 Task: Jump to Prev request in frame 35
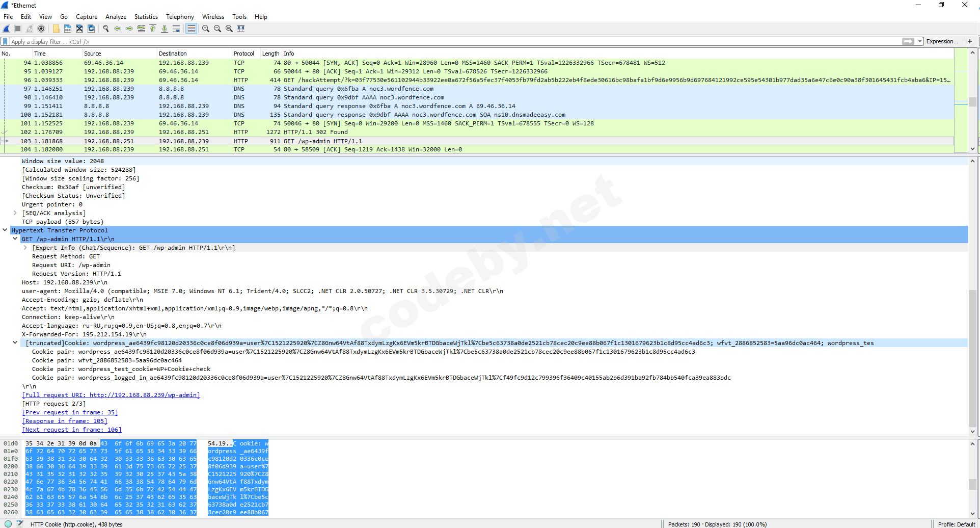[70, 412]
